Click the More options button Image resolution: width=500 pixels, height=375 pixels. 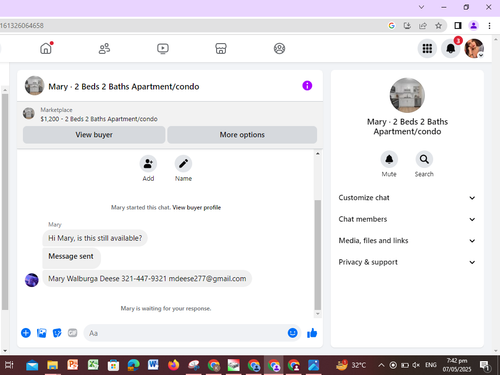pos(242,135)
